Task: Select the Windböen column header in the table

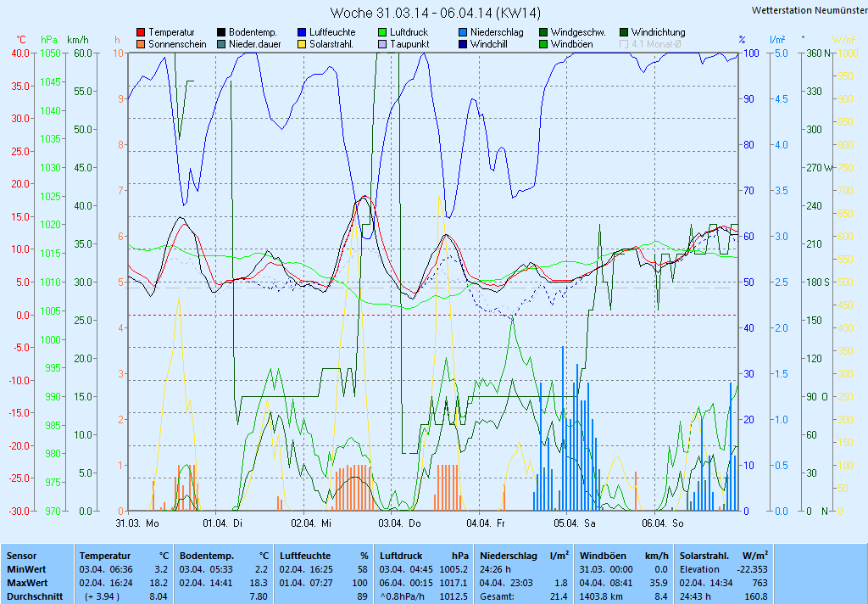Action: tap(603, 556)
